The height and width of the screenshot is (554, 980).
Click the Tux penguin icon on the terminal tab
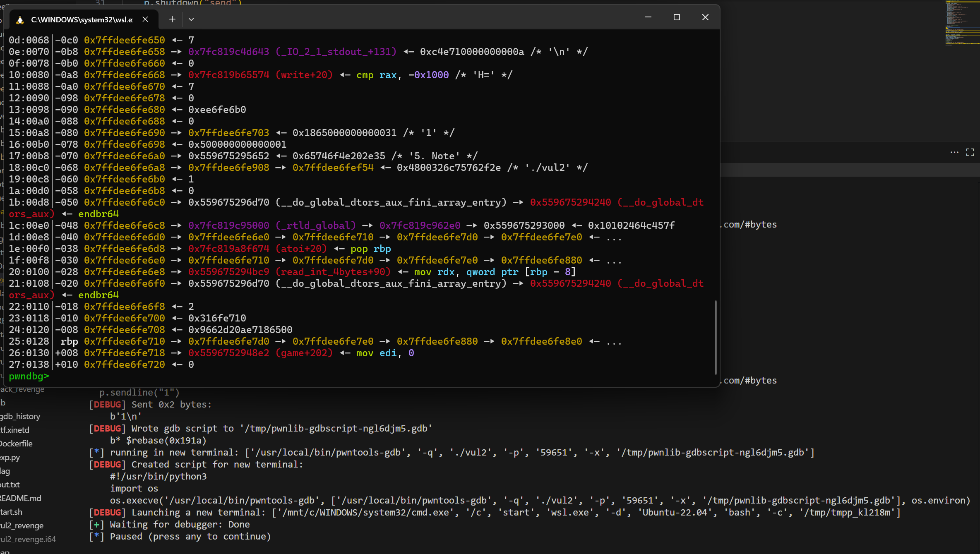coord(19,19)
